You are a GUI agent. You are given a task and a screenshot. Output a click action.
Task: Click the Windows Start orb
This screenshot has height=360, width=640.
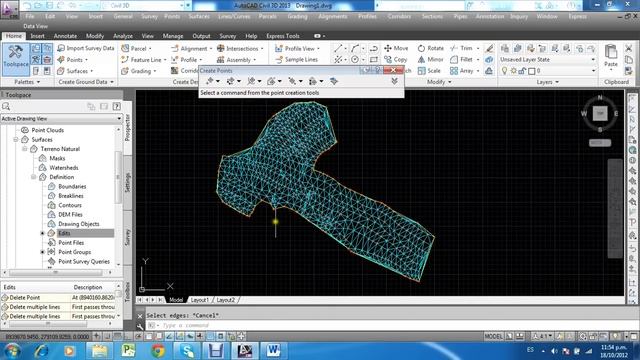(x=12, y=351)
